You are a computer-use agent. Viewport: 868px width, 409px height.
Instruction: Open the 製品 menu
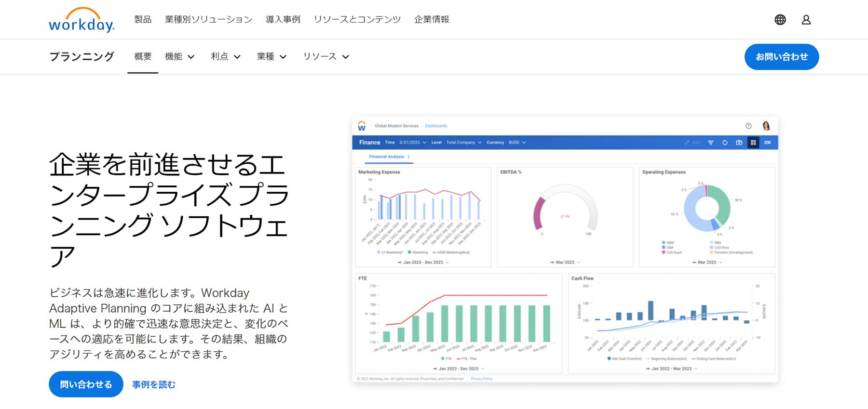(143, 20)
